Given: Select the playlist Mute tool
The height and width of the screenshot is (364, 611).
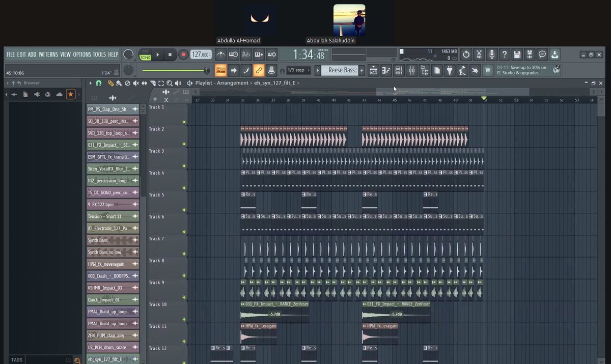Looking at the screenshot, I should 136,83.
